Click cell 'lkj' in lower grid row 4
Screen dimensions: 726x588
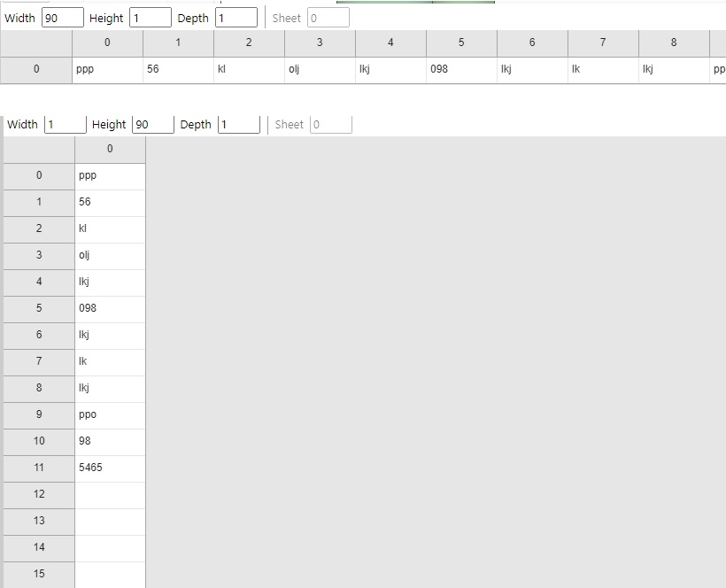pos(110,282)
